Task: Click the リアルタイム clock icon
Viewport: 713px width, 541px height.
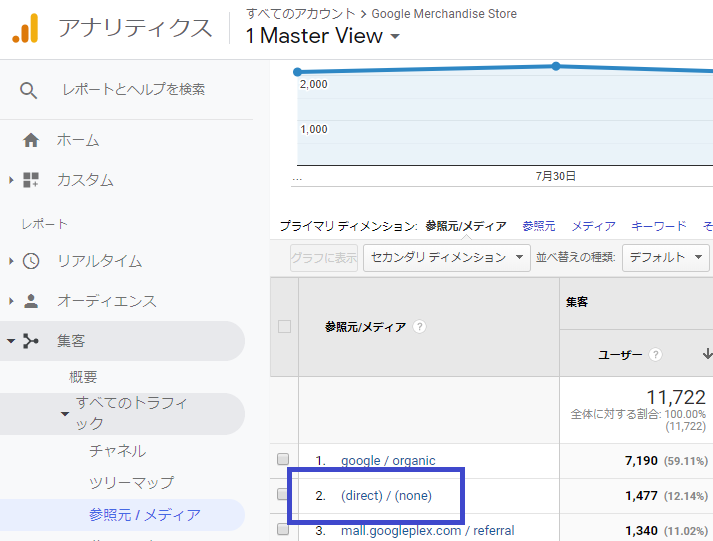Action: pyautogui.click(x=31, y=261)
